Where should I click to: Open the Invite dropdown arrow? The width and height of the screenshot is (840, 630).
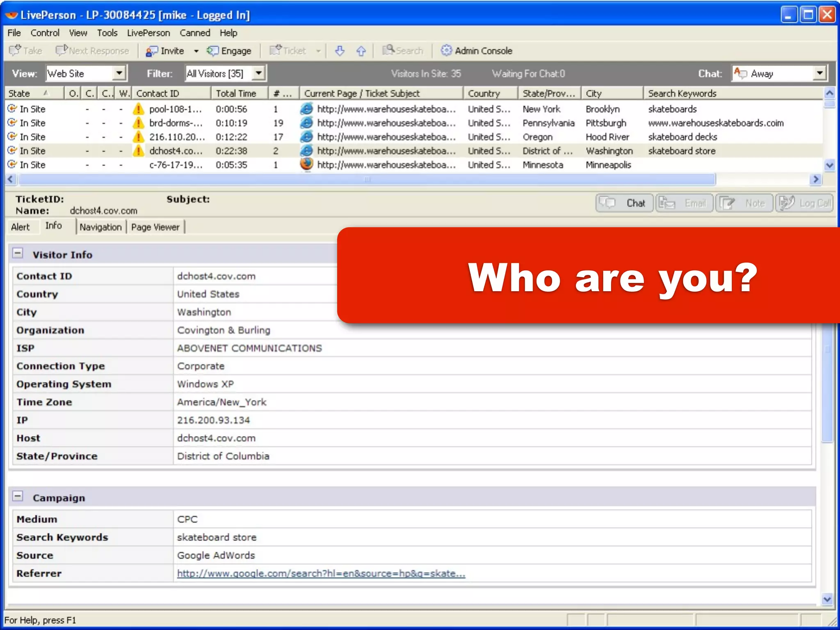196,51
